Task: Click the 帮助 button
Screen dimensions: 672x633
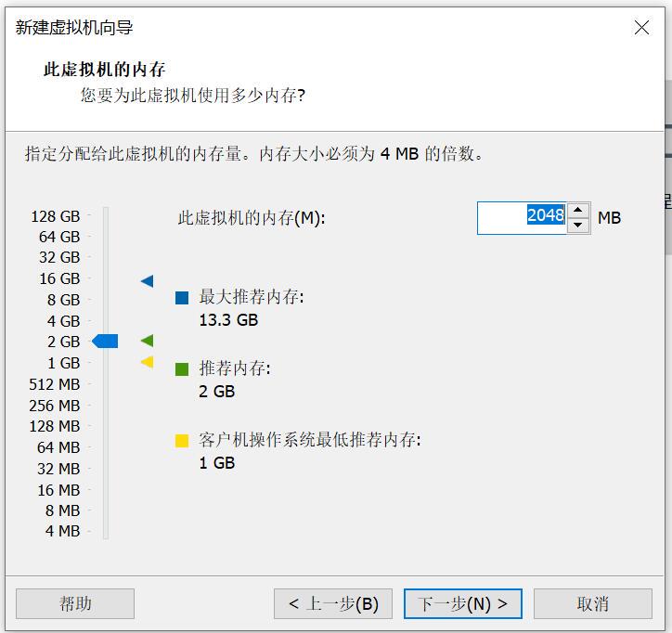Action: (75, 603)
